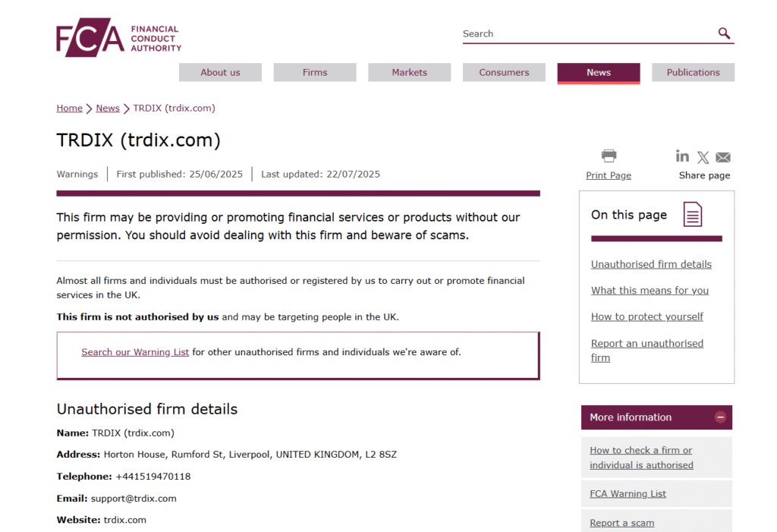Open the Firms menu
Image resolution: width=777 pixels, height=532 pixels.
coord(315,73)
